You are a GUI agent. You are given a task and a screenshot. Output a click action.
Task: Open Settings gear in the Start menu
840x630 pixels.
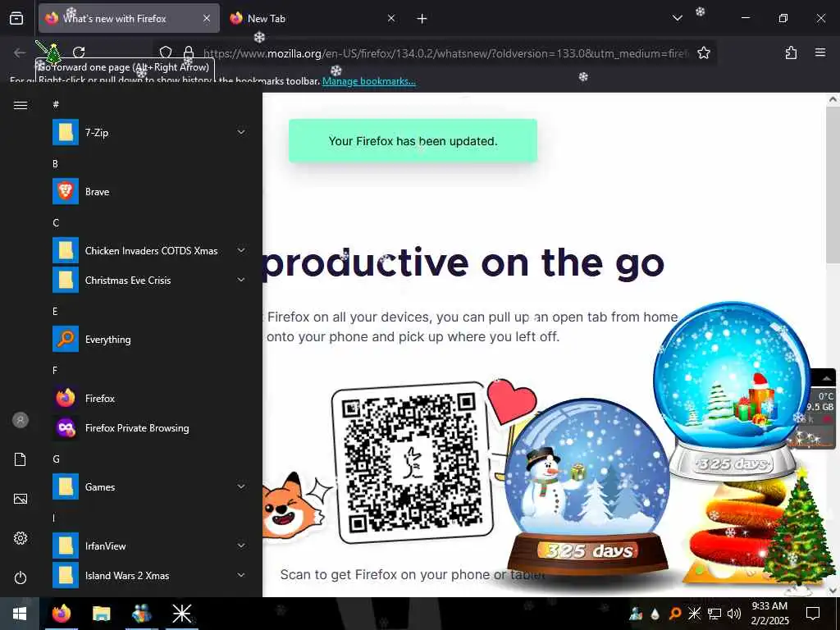tap(21, 538)
